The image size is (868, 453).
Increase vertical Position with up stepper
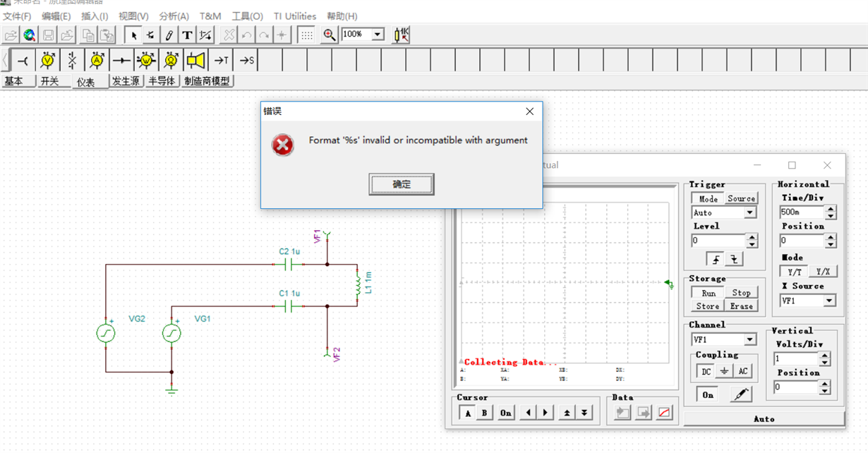pyautogui.click(x=824, y=383)
